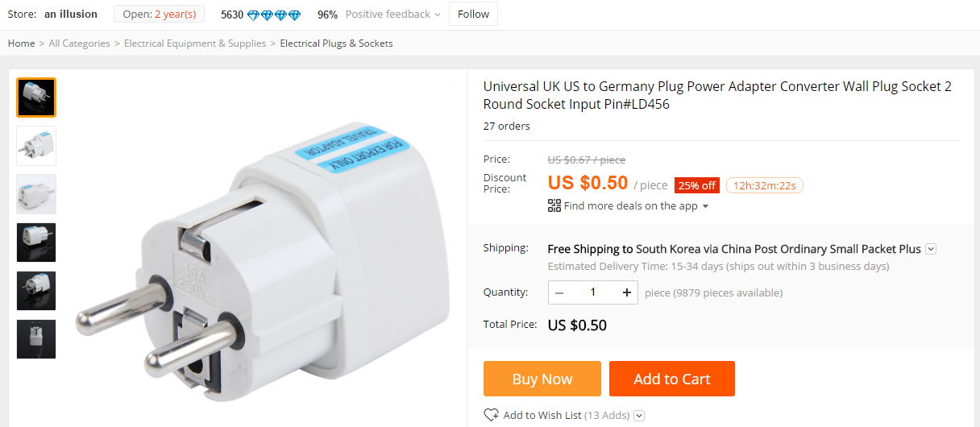Decrease quantity with minus button
Screen dimensions: 980x427
[x=559, y=292]
